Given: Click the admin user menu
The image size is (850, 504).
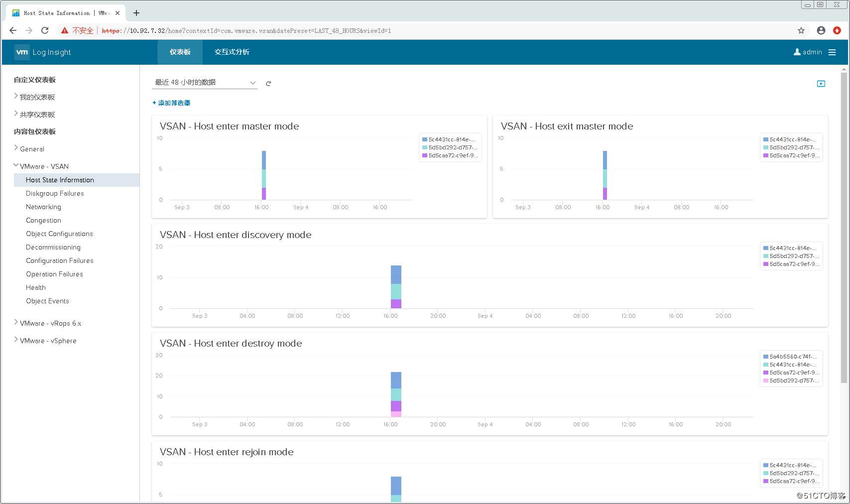Looking at the screenshot, I should coord(808,52).
